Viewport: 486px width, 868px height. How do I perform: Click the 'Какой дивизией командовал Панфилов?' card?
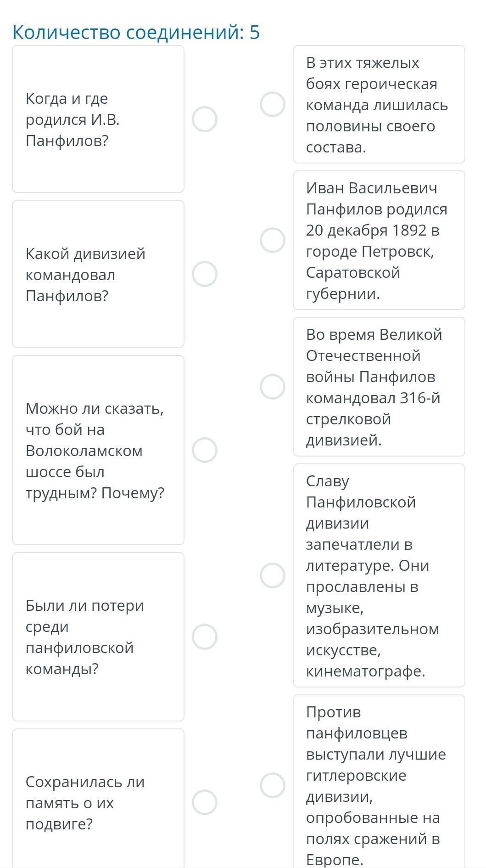[x=98, y=274]
